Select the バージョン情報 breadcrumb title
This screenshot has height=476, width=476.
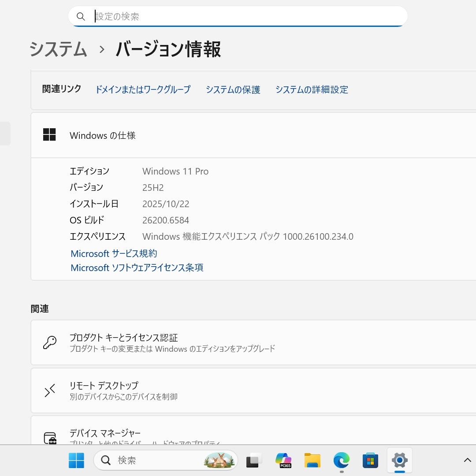pos(167,50)
